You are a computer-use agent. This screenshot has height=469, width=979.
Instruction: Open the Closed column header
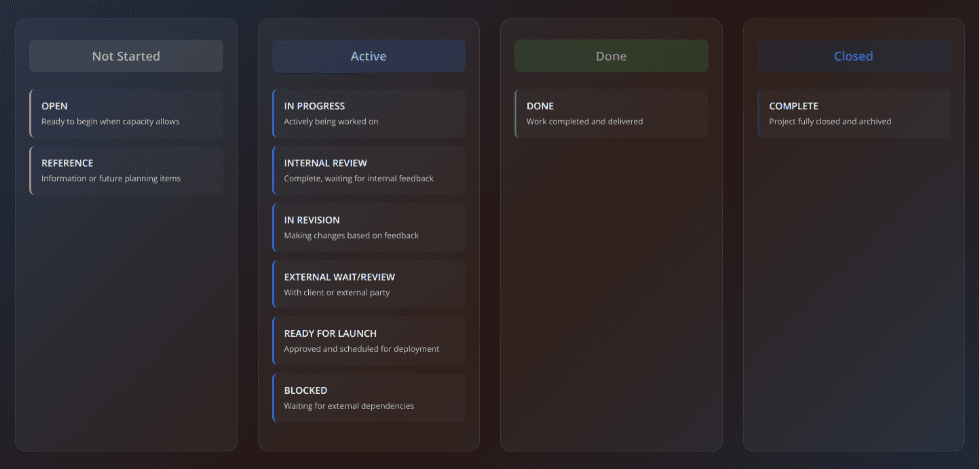[853, 56]
